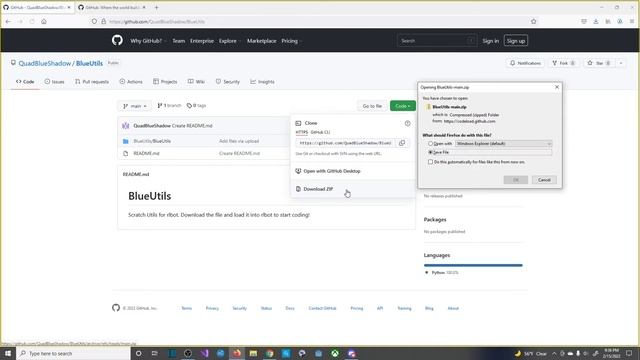Open the dropdown arrow beside Star

tap(621, 63)
